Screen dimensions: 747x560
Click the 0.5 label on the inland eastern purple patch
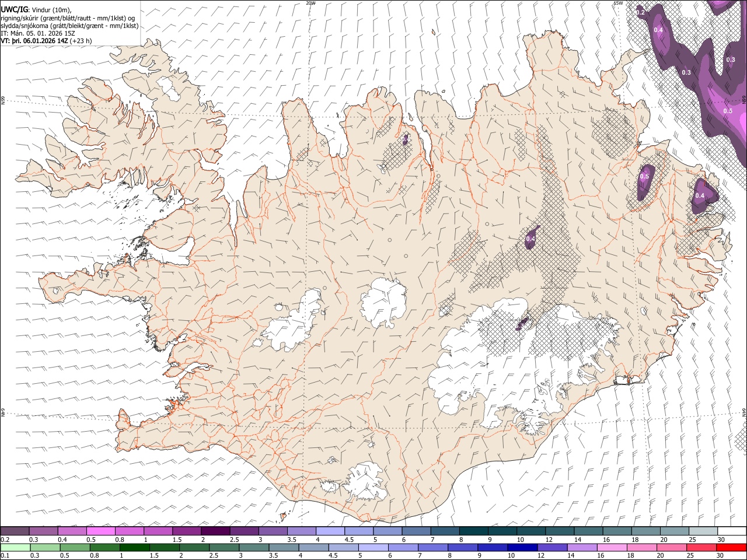coord(645,176)
